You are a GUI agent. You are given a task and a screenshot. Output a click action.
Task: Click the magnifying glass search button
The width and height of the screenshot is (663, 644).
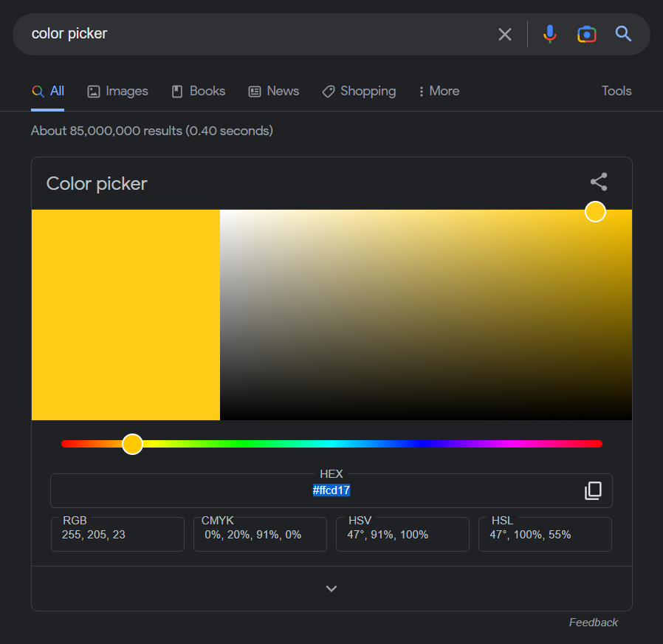(x=623, y=34)
